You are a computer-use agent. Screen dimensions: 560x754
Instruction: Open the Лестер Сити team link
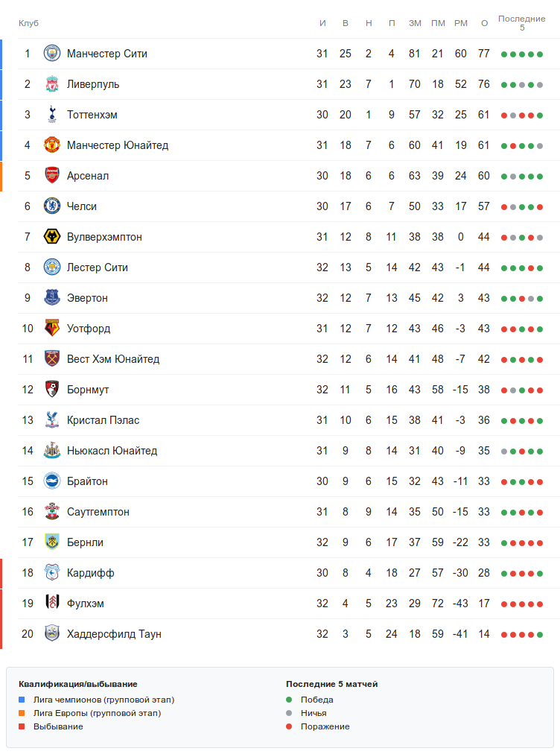point(98,267)
